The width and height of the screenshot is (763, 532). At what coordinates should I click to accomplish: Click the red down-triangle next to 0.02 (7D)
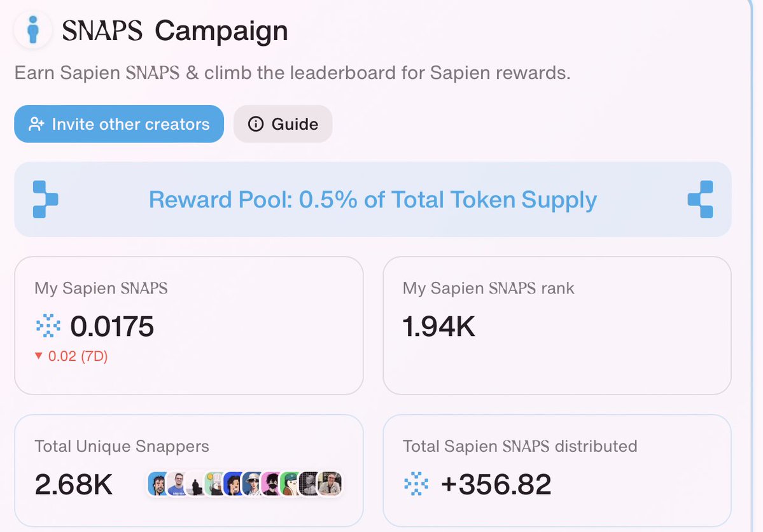pyautogui.click(x=39, y=356)
